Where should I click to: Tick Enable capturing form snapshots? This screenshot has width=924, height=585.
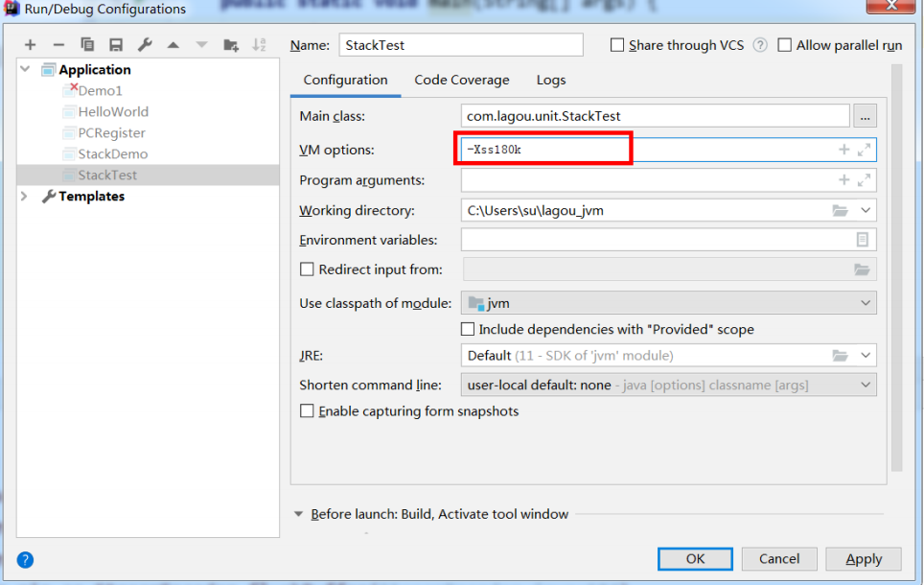307,411
